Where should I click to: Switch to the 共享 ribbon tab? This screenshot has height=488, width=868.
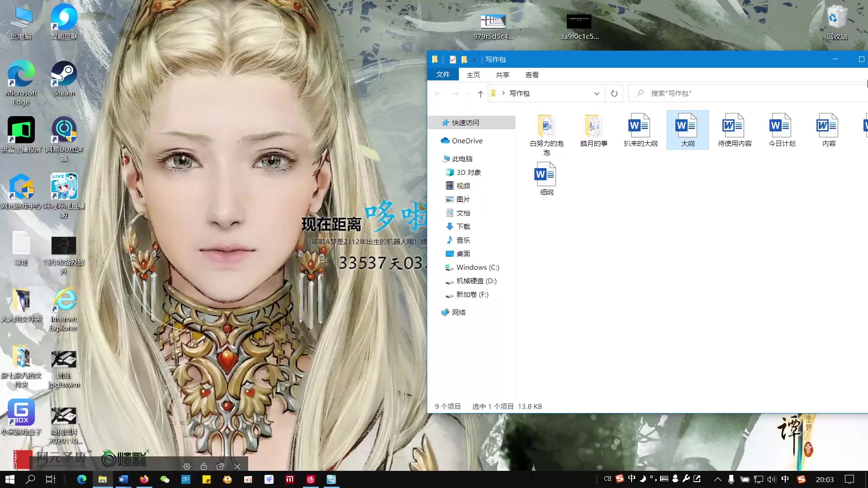coord(503,75)
